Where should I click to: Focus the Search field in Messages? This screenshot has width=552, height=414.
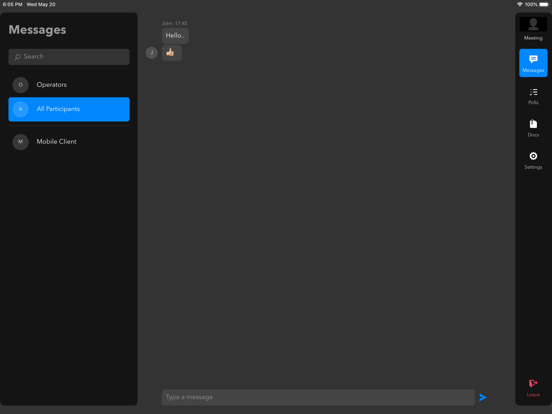pyautogui.click(x=69, y=57)
